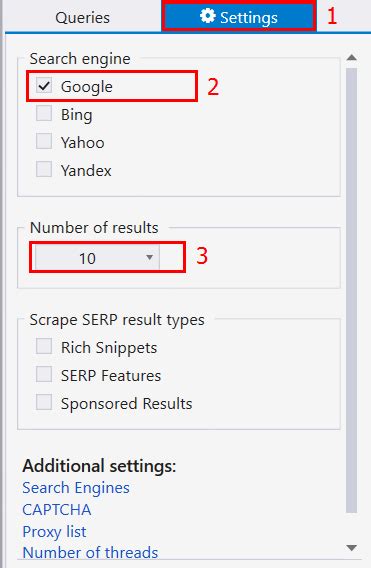Viewport: 371px width, 568px height.
Task: Click the scrollbar up arrow
Action: pos(351,58)
